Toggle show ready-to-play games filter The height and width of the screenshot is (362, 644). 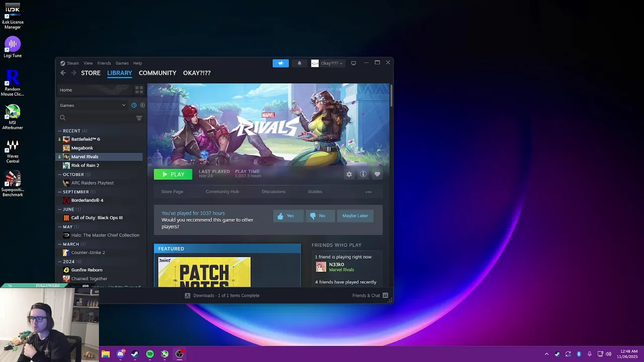click(142, 105)
